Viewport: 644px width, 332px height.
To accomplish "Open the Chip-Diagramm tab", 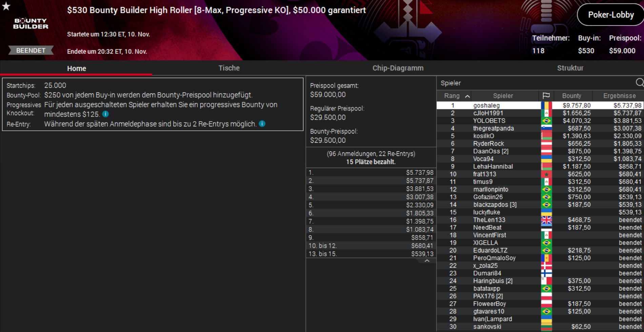I will pyautogui.click(x=398, y=68).
